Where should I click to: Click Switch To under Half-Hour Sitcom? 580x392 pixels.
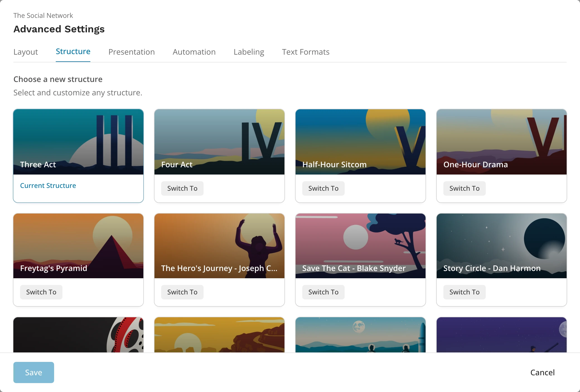pyautogui.click(x=323, y=188)
